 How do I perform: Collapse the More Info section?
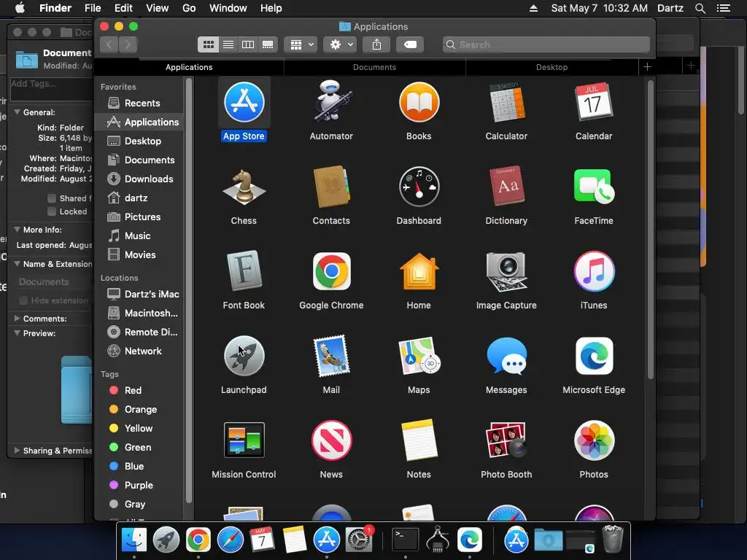tap(18, 230)
